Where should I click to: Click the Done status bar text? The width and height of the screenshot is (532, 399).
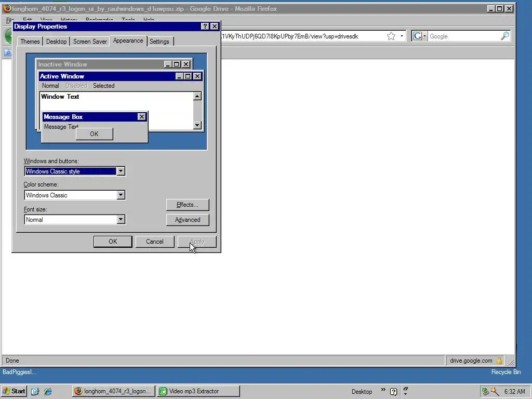pos(12,361)
